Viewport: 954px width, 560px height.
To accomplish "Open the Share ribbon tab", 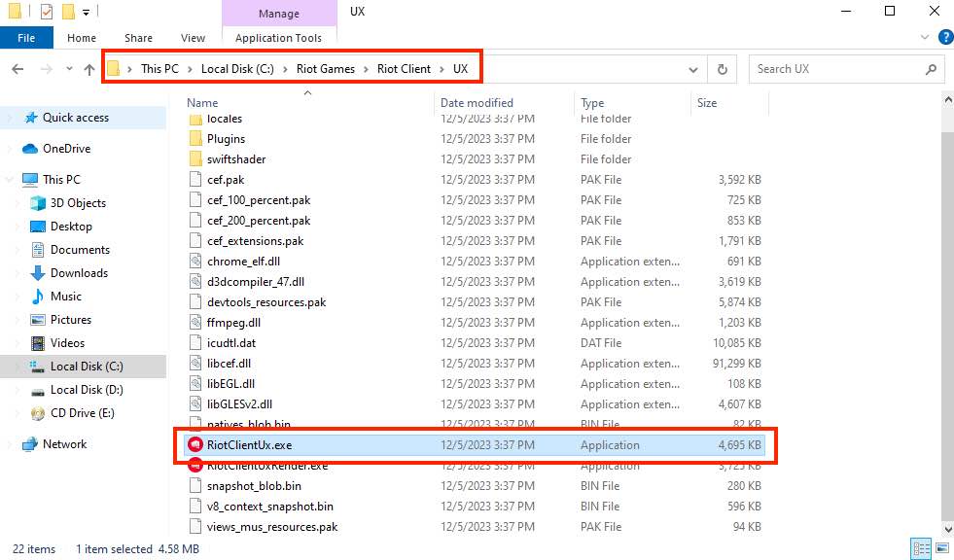I will click(138, 38).
